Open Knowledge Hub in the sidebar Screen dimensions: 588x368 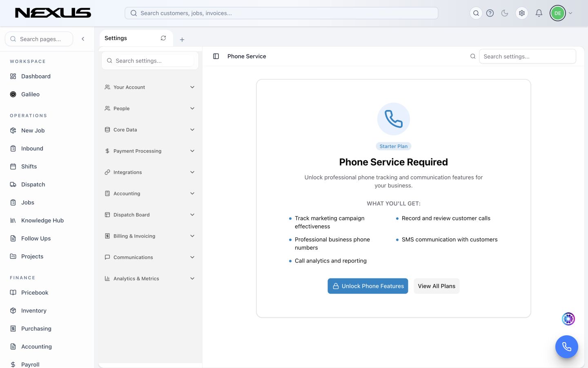coord(47,220)
